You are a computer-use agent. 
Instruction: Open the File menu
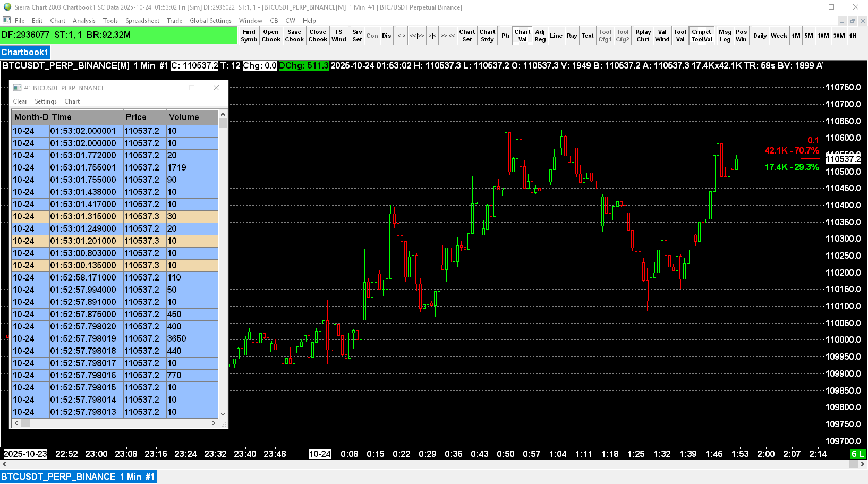[x=20, y=21]
